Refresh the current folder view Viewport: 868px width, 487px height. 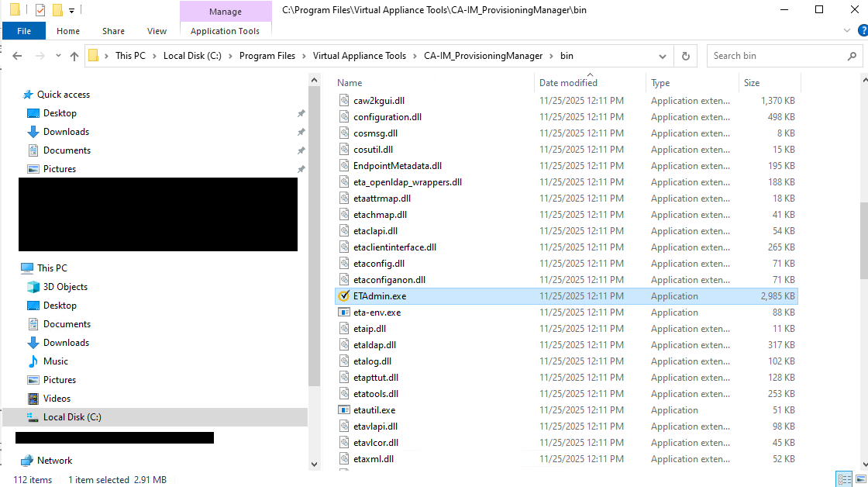tap(685, 56)
